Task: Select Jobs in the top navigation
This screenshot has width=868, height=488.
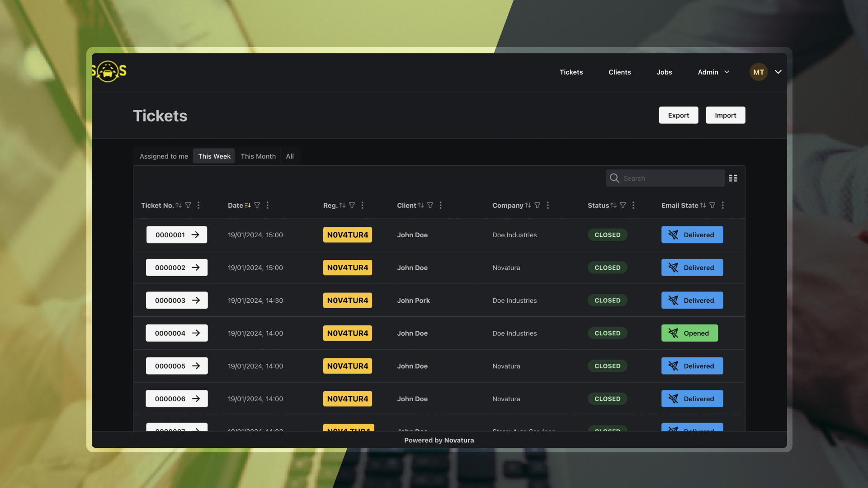Action: click(664, 72)
